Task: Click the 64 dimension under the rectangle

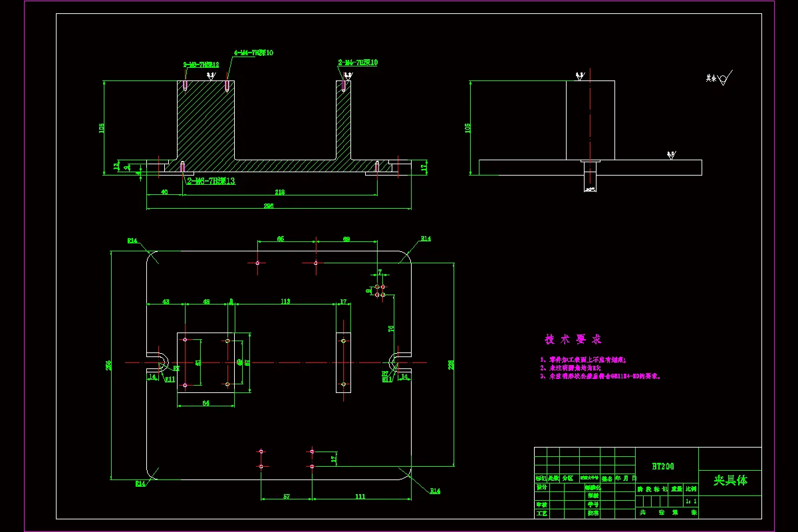Action: 205,403
